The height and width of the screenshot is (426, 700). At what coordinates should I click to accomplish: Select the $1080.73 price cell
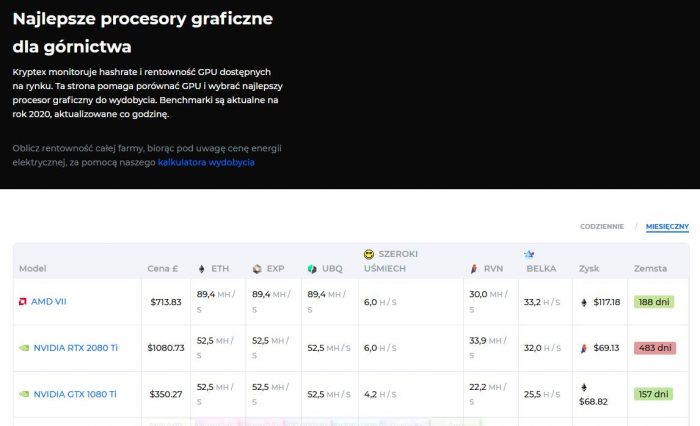coord(166,348)
